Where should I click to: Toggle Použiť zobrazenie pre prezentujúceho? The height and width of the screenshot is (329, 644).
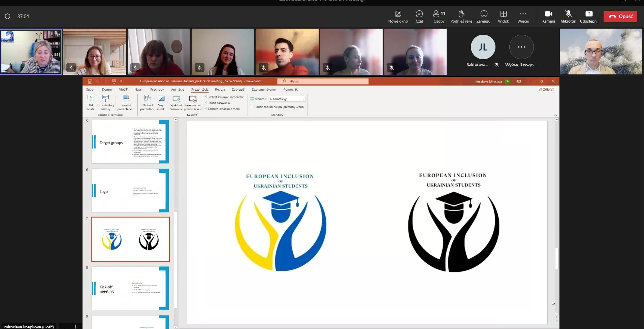coord(252,107)
